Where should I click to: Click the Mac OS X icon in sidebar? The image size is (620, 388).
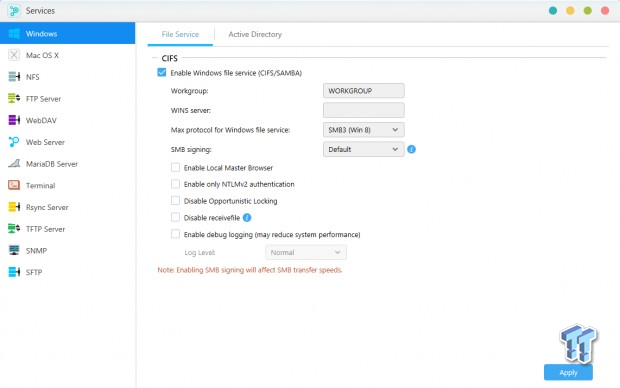click(x=14, y=55)
